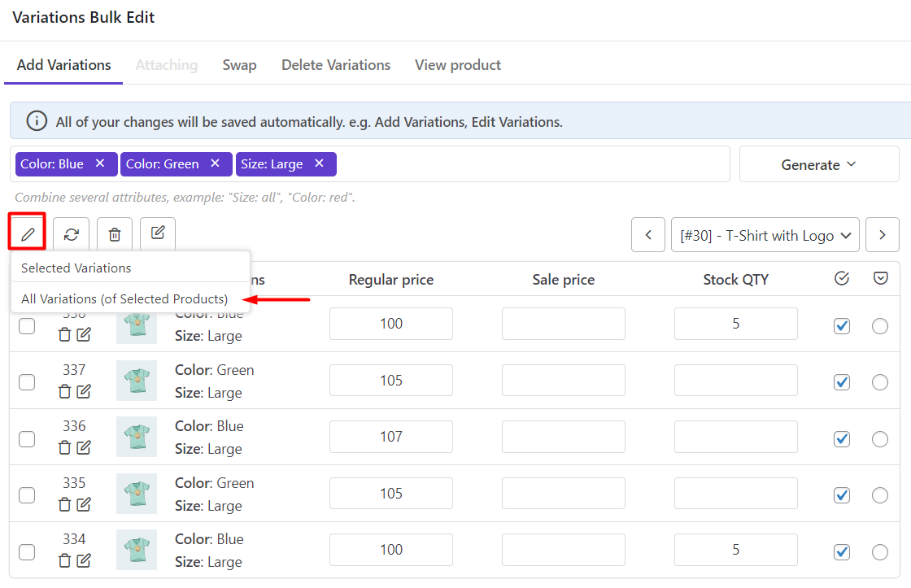The image size is (911, 588).
Task: Click the edit note icon in toolbar
Action: [x=158, y=234]
